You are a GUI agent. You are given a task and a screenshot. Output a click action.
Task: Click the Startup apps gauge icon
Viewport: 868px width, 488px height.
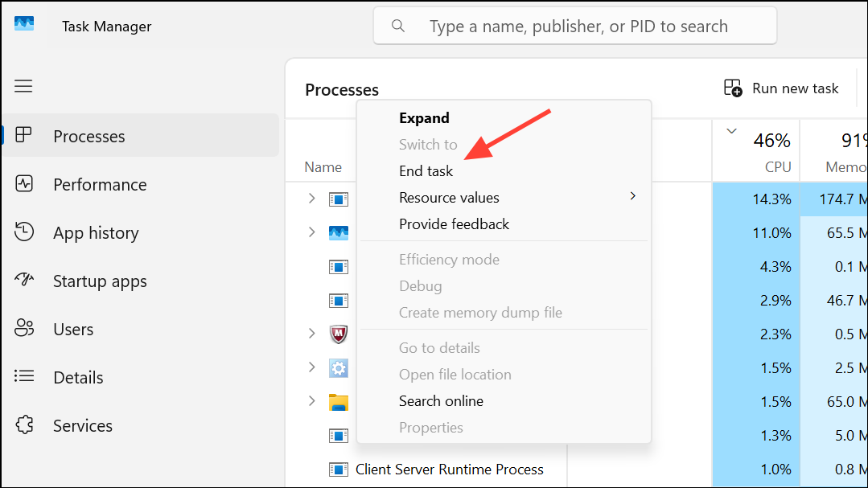tap(24, 280)
